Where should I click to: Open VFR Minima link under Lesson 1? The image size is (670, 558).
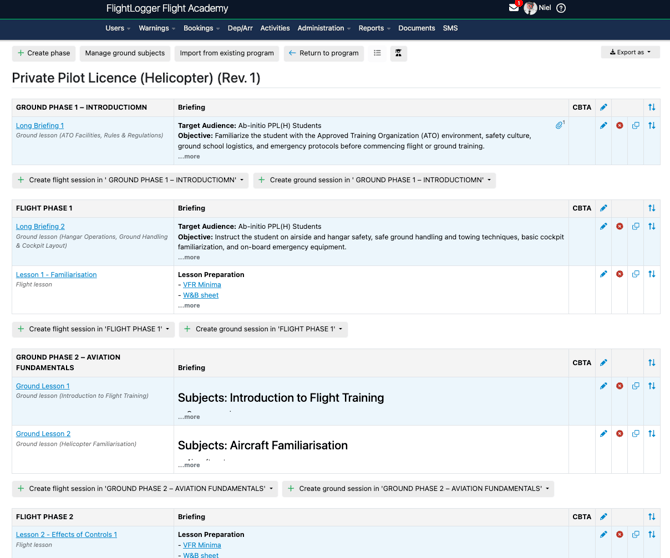[202, 285]
